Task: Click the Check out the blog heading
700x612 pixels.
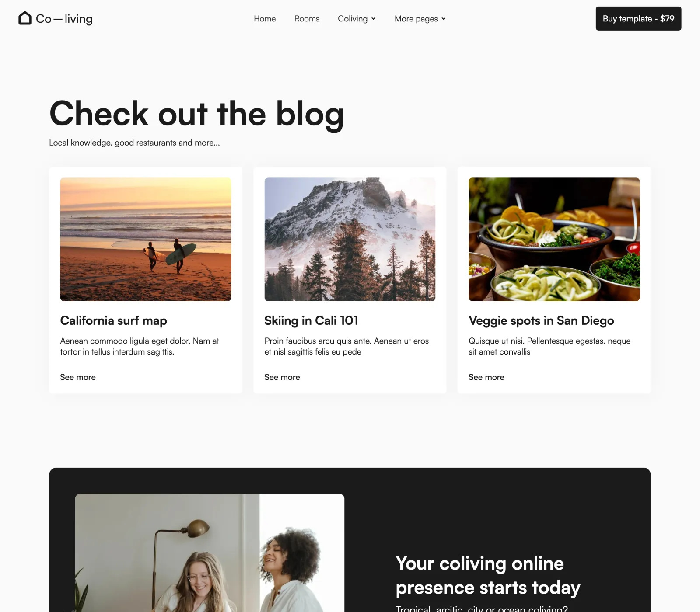Action: 196,114
